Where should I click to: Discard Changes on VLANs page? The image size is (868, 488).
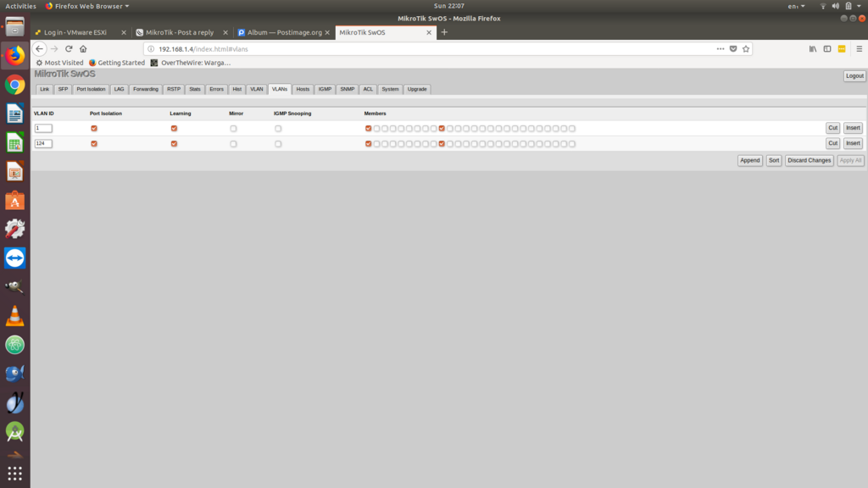pyautogui.click(x=810, y=160)
